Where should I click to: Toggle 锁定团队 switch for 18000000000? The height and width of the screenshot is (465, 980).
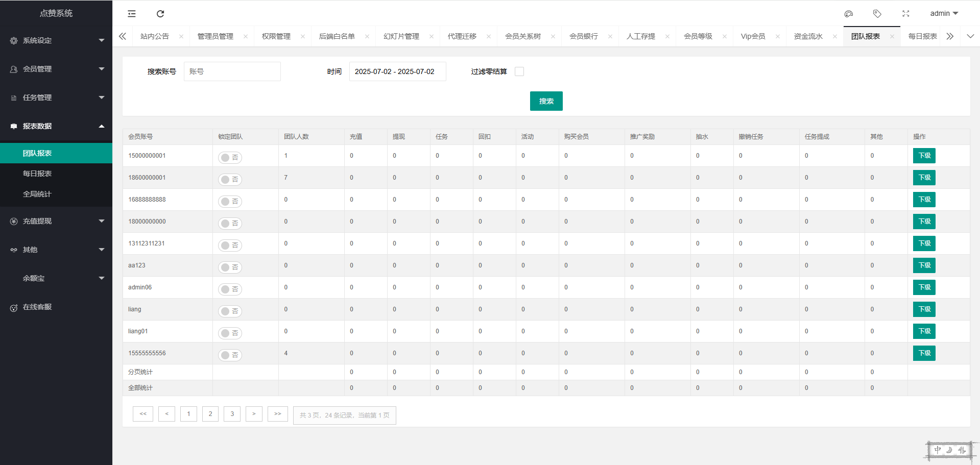coord(230,224)
